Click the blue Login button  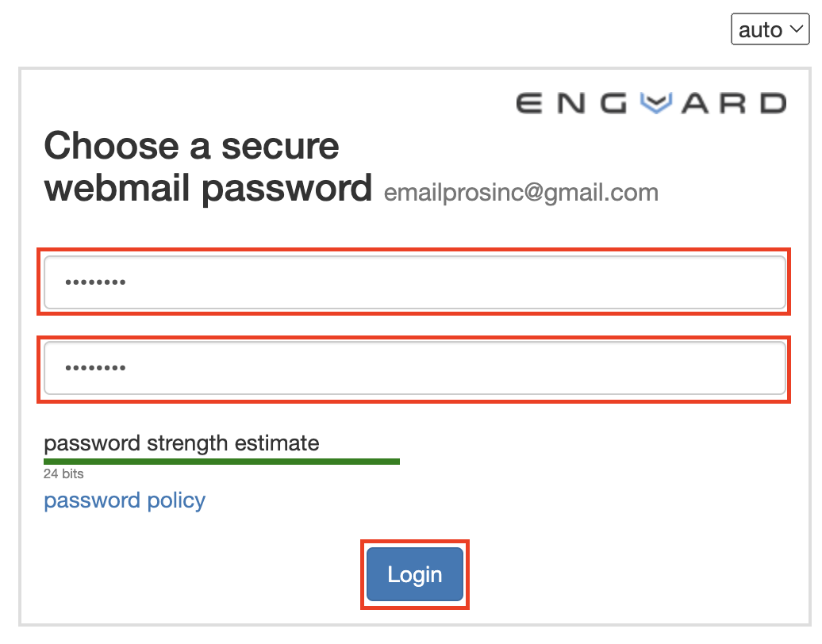tap(415, 574)
